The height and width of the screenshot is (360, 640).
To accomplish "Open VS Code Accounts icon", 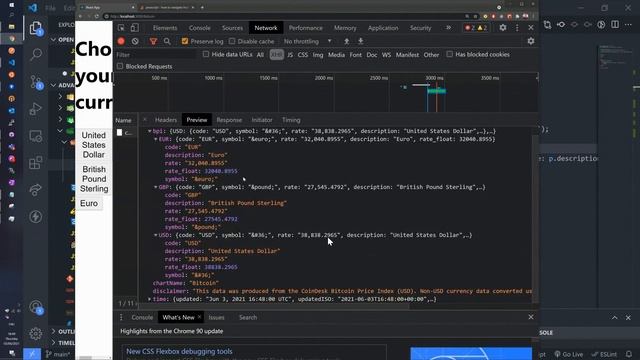I will 36,307.
